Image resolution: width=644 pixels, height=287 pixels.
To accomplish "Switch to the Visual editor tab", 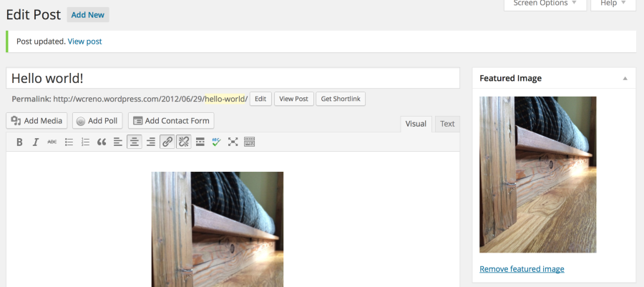I will tap(416, 124).
